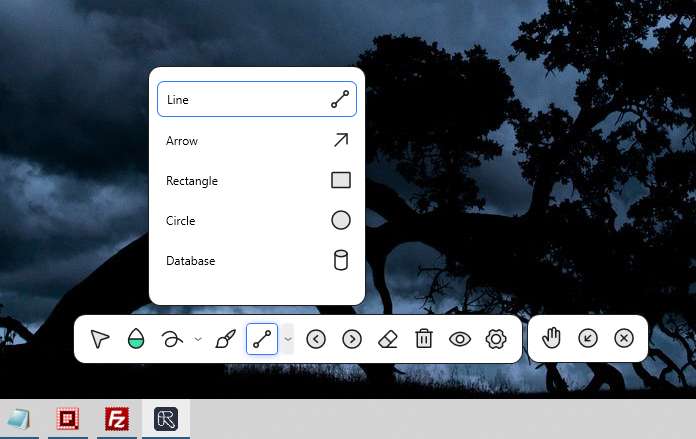Screen dimensions: 696x439
Task: Open settings with the gear icon
Action: [496, 339]
